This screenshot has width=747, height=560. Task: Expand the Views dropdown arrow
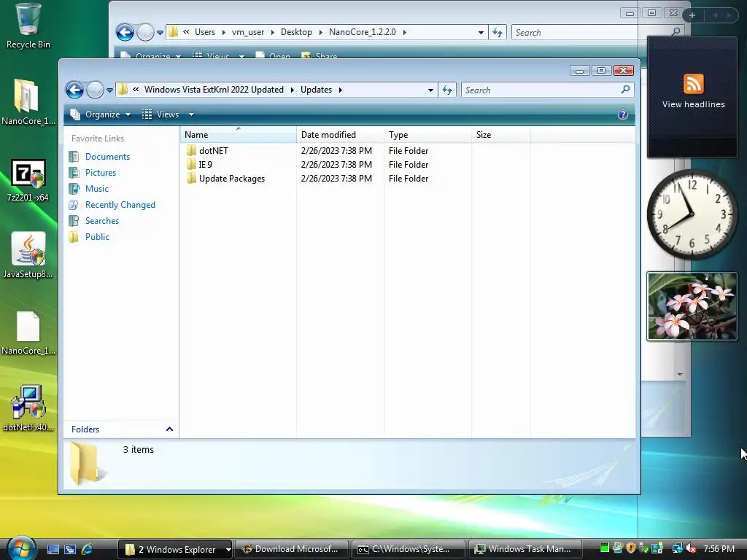191,114
